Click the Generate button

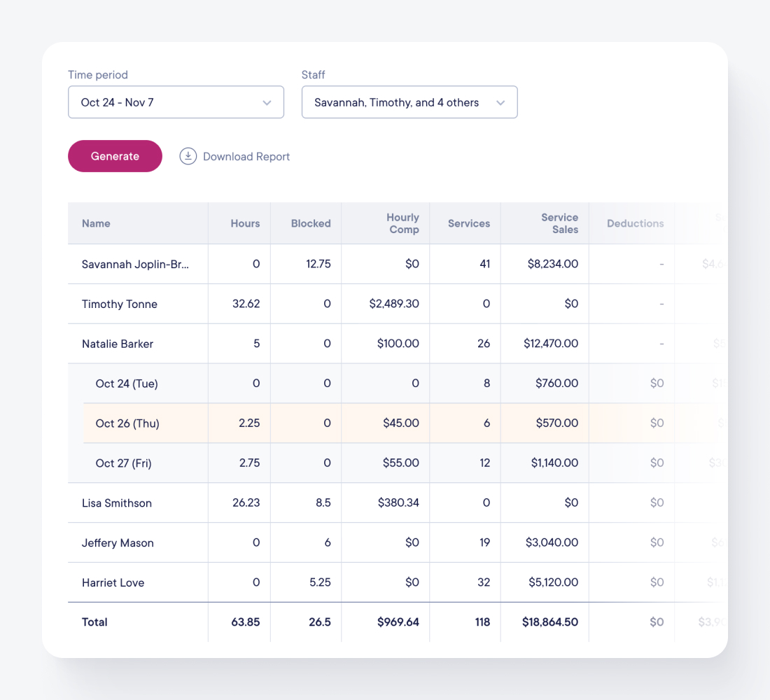(x=114, y=155)
